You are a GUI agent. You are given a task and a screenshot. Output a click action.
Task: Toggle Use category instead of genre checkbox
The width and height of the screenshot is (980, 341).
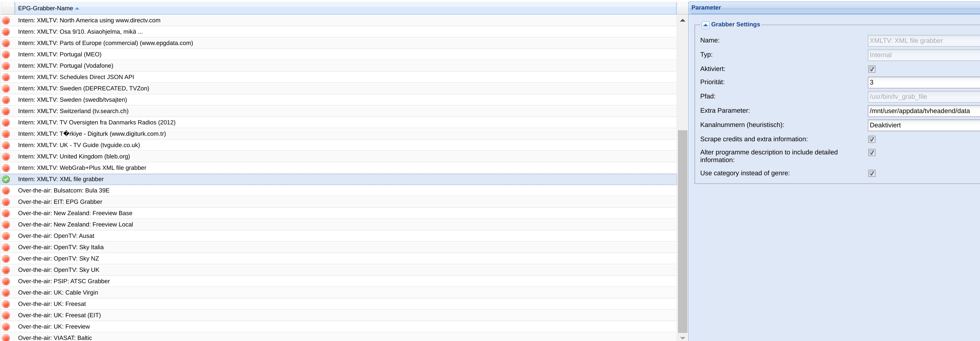[871, 173]
